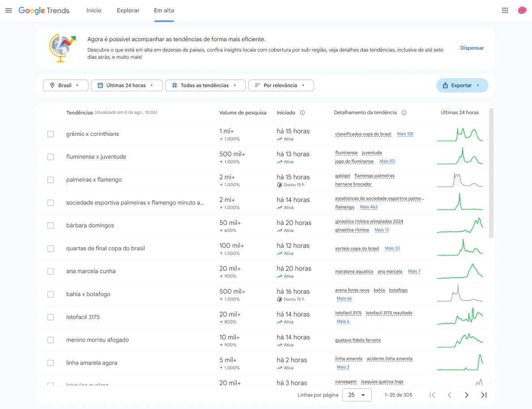Viewport: 532px width, 409px height.
Task: Click the arena fonte nova query
Action: [352, 290]
